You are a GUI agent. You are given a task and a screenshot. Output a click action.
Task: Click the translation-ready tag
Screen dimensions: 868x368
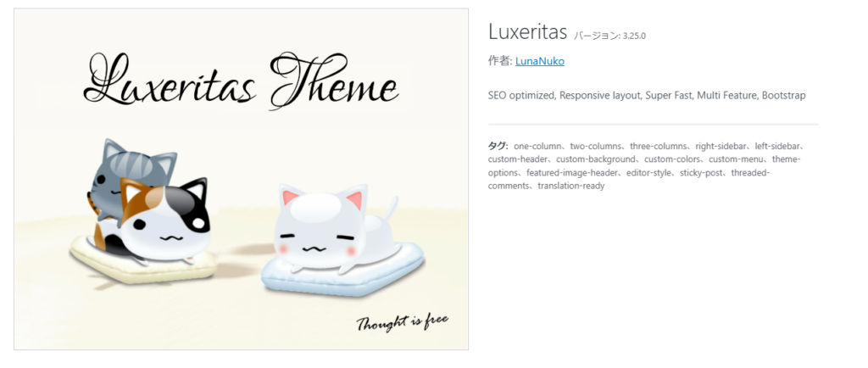coord(571,186)
